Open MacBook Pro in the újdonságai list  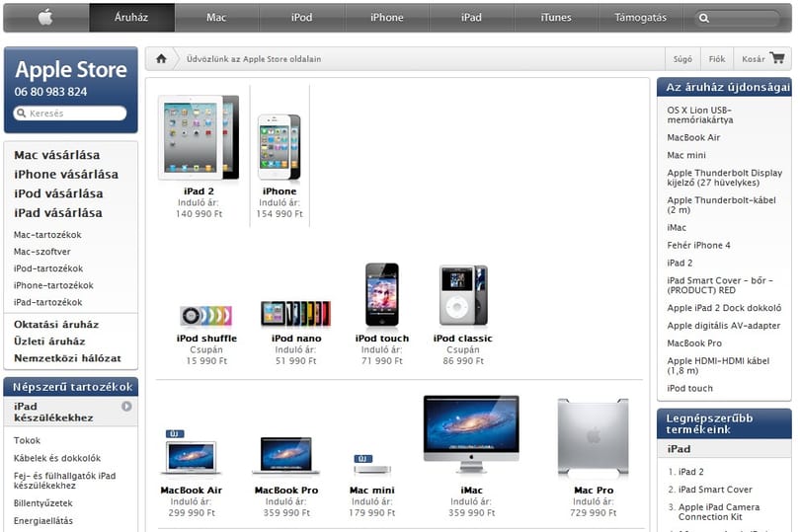(694, 343)
